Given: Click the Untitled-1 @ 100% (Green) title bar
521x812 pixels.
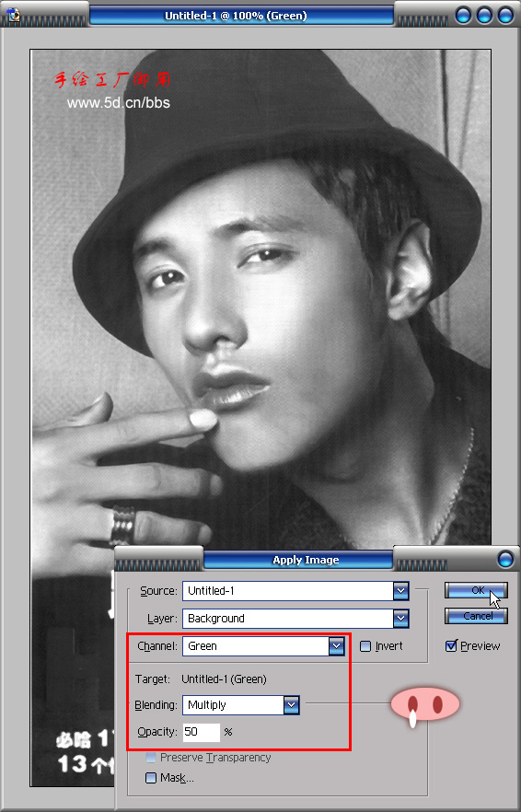Looking at the screenshot, I should coord(241,16).
